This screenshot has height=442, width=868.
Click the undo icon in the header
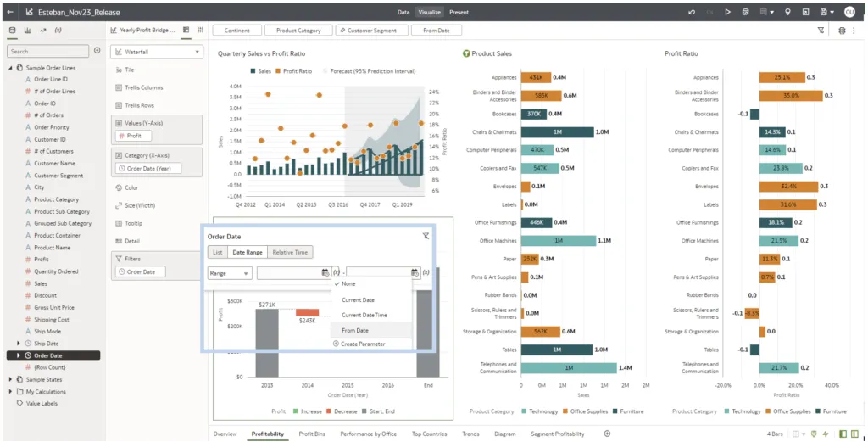click(x=691, y=12)
